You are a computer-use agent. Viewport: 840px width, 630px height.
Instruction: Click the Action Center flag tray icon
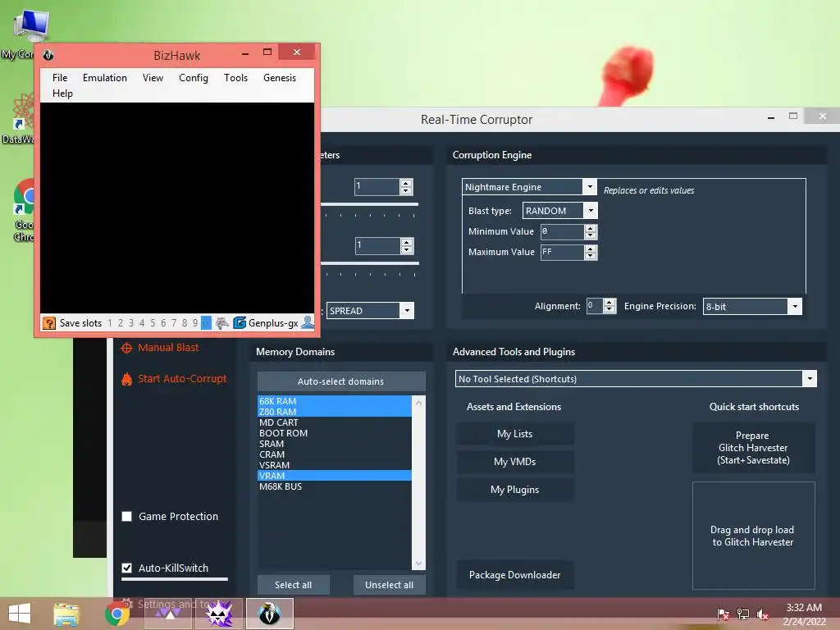(x=724, y=614)
